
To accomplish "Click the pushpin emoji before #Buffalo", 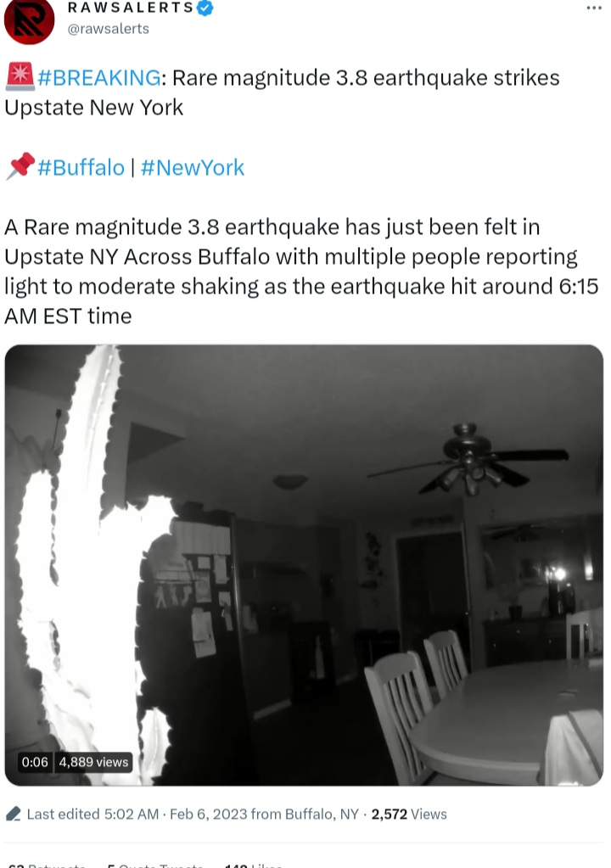I will click(20, 166).
